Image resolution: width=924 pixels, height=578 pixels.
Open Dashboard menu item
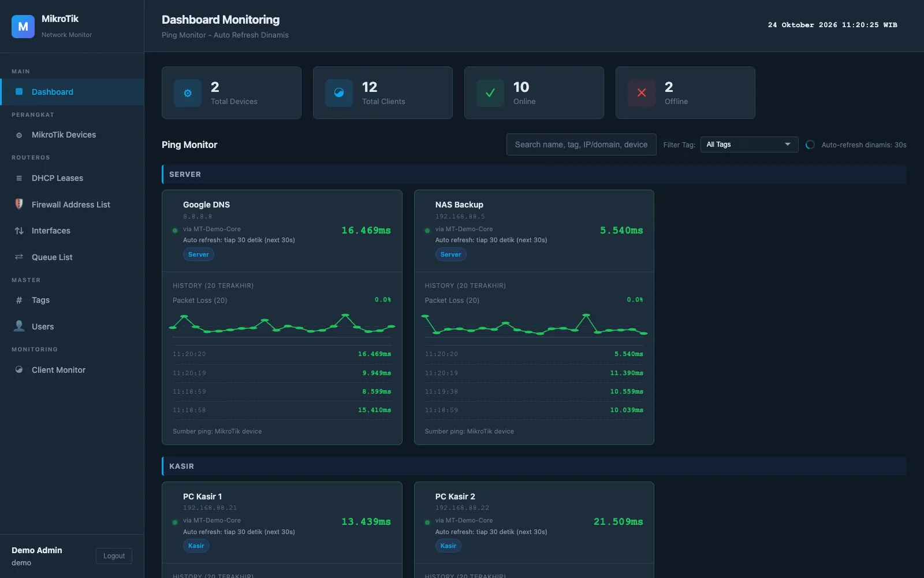[72, 92]
